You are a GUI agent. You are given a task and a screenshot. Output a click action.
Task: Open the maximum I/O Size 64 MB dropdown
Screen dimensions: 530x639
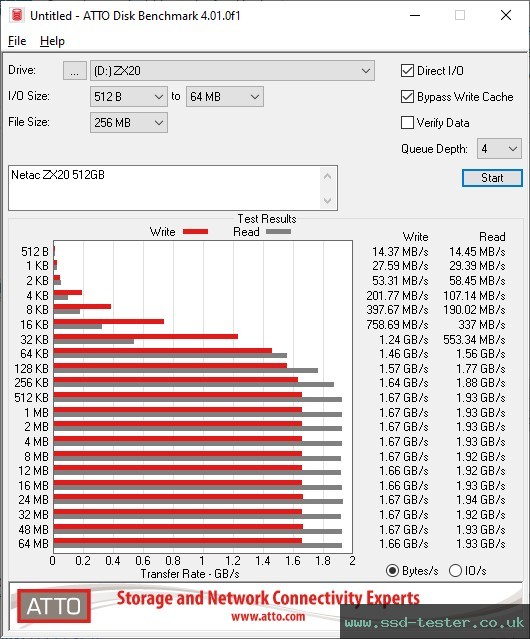(225, 97)
